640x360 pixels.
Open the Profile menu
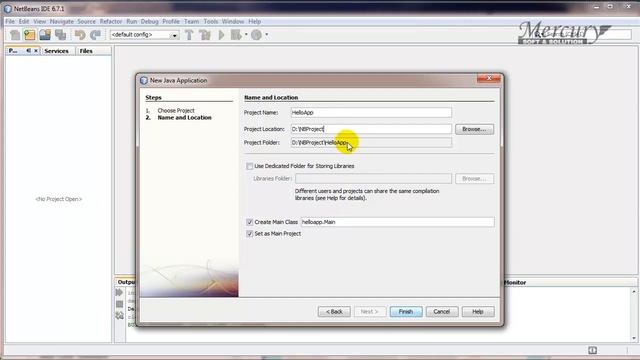(x=171, y=21)
